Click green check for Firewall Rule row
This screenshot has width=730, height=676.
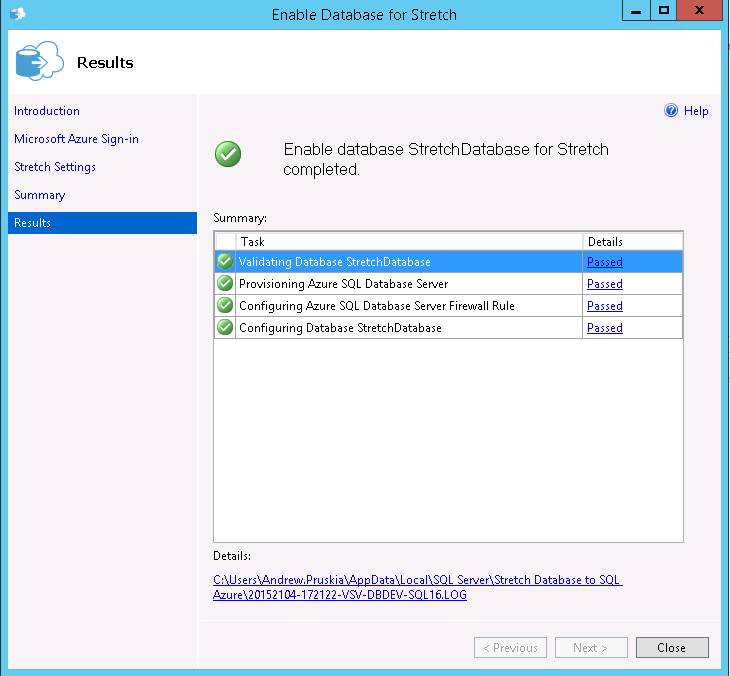tap(225, 305)
